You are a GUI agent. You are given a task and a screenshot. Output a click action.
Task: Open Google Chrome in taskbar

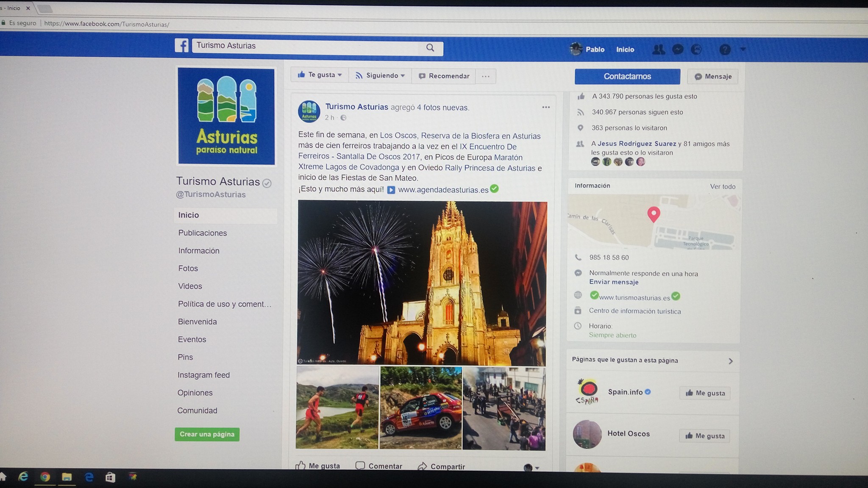45,477
